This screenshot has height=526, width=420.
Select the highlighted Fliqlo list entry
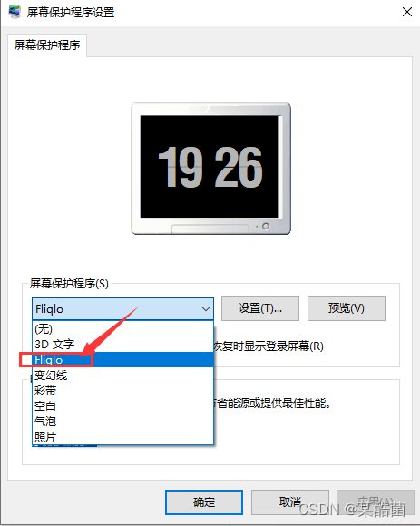(122, 360)
